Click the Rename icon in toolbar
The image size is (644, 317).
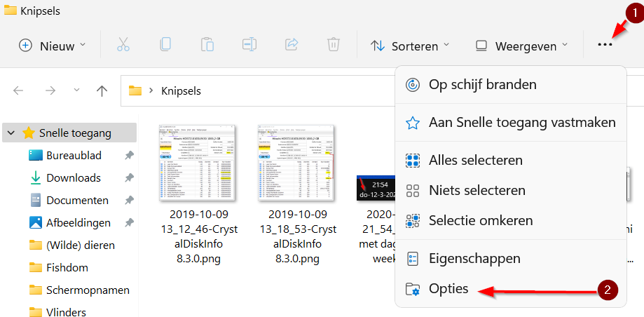pyautogui.click(x=249, y=46)
